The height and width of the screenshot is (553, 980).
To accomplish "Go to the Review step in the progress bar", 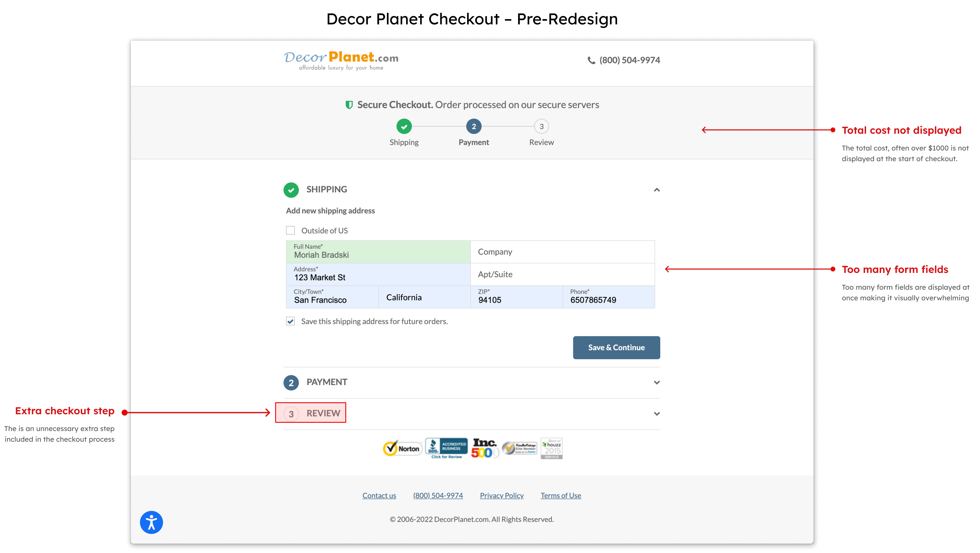I will [x=541, y=127].
